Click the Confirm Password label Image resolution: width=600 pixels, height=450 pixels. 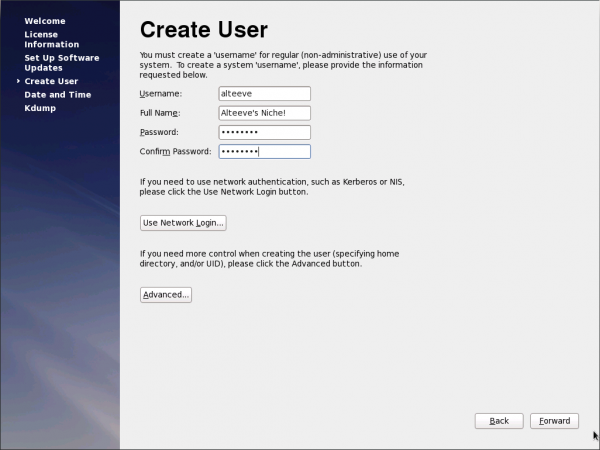175,151
